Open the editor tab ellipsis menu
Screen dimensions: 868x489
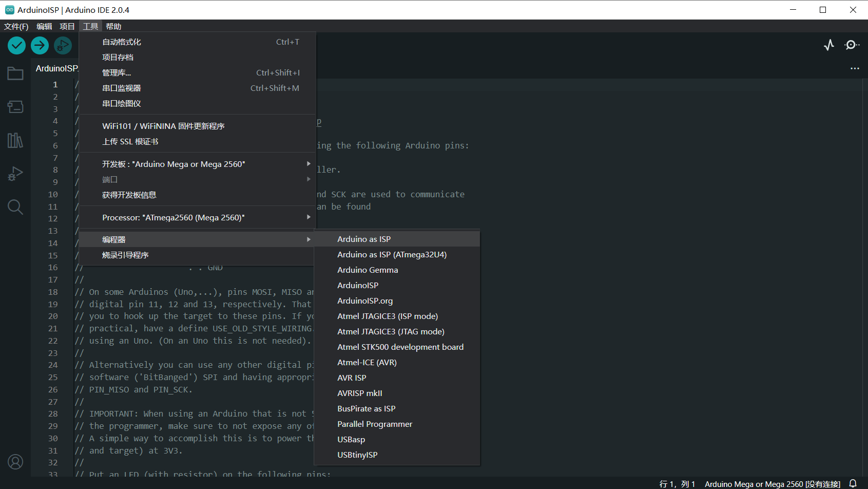click(x=855, y=68)
